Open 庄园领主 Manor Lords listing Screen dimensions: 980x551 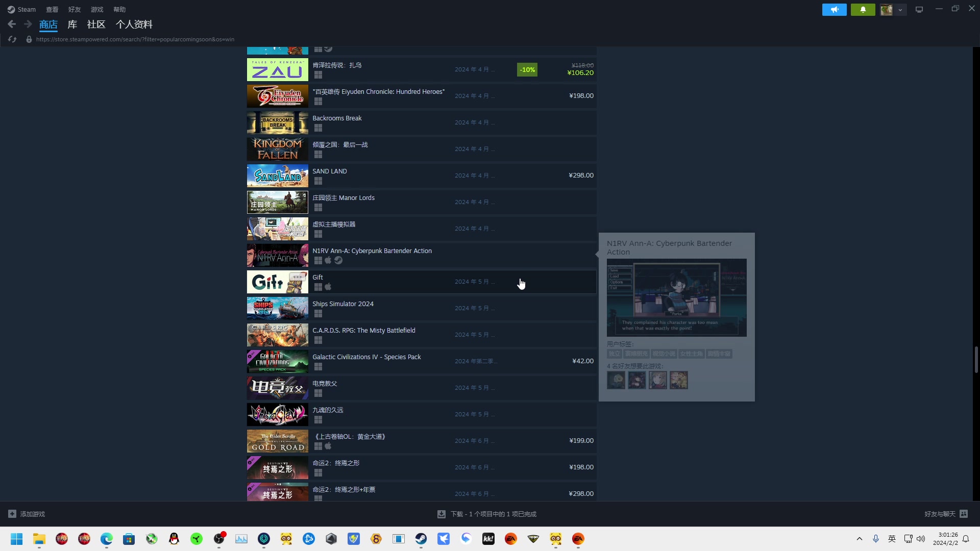343,198
